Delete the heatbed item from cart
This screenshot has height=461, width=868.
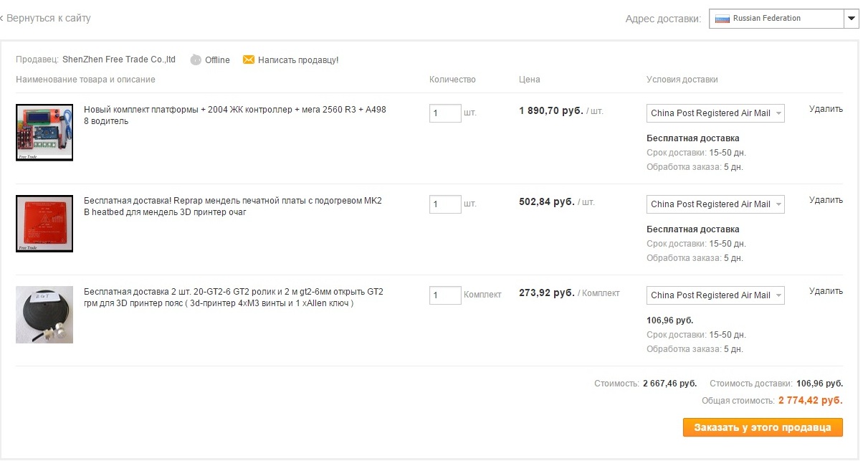(x=826, y=200)
